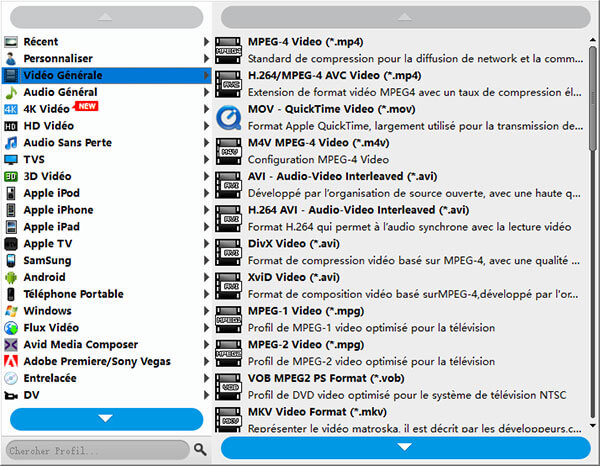
Task: Open the Apple TV category
Action: point(107,244)
